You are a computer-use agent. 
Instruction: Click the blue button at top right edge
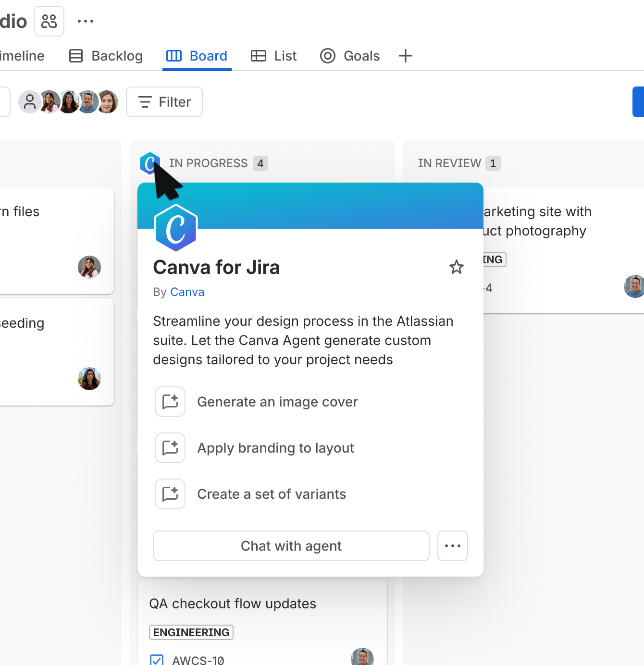(x=638, y=102)
